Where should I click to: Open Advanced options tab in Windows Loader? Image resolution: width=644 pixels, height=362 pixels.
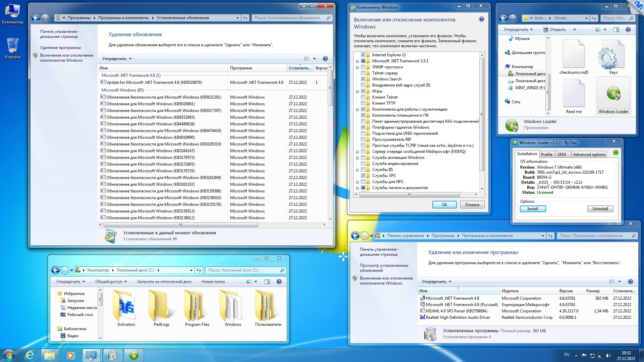(589, 155)
